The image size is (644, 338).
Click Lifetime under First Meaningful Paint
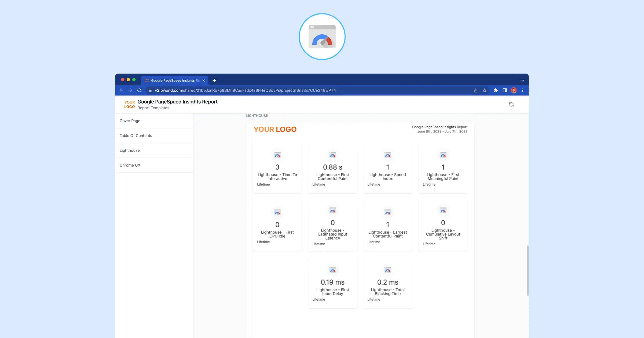coord(429,184)
